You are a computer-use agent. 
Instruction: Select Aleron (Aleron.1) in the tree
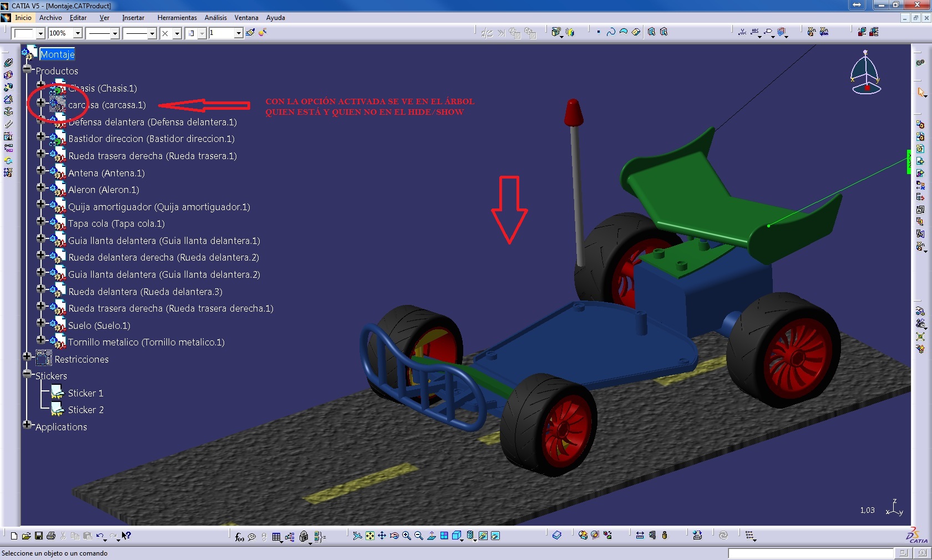click(103, 190)
